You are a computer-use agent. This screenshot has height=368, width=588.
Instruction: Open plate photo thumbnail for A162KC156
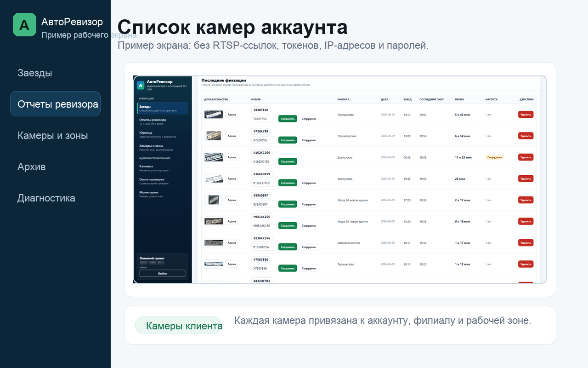(x=214, y=157)
